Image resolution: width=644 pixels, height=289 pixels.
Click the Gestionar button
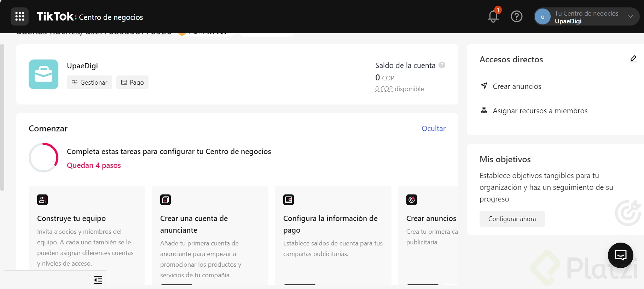click(89, 82)
